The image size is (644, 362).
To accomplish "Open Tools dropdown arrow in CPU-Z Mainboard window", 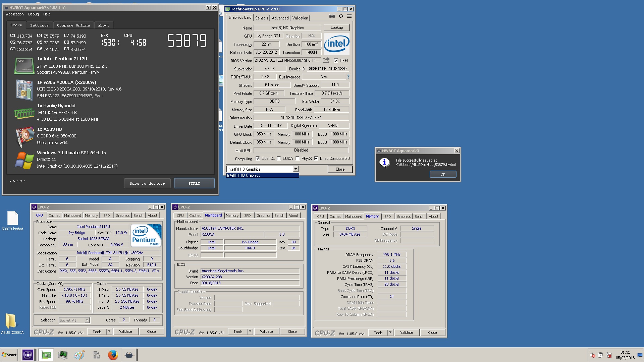I will pos(250,331).
